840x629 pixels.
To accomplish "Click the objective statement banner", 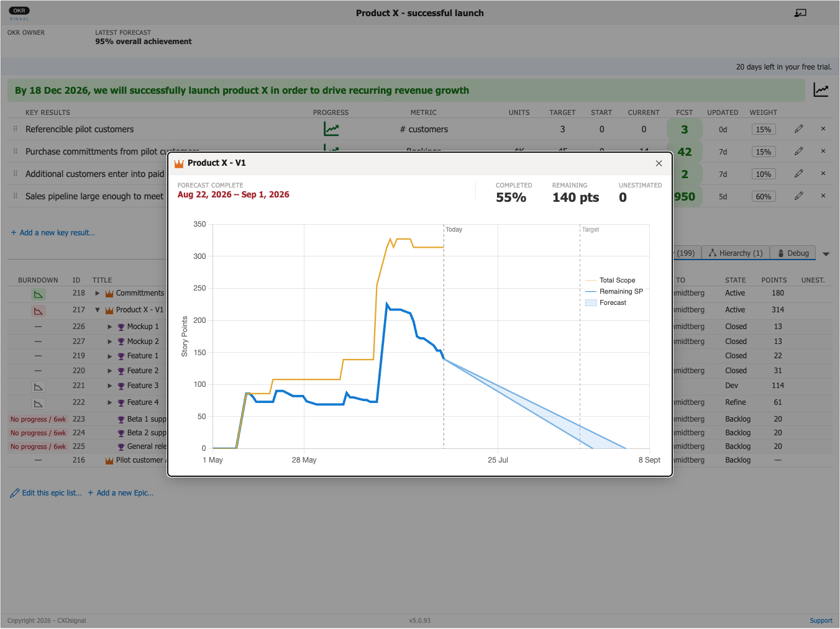I will pyautogui.click(x=406, y=91).
